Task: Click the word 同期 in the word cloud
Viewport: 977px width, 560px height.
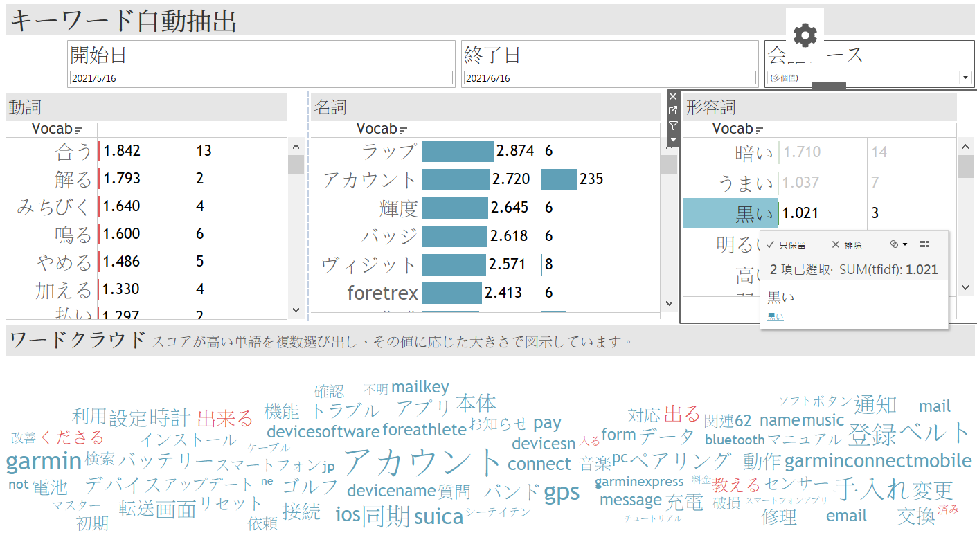Action: click(386, 516)
